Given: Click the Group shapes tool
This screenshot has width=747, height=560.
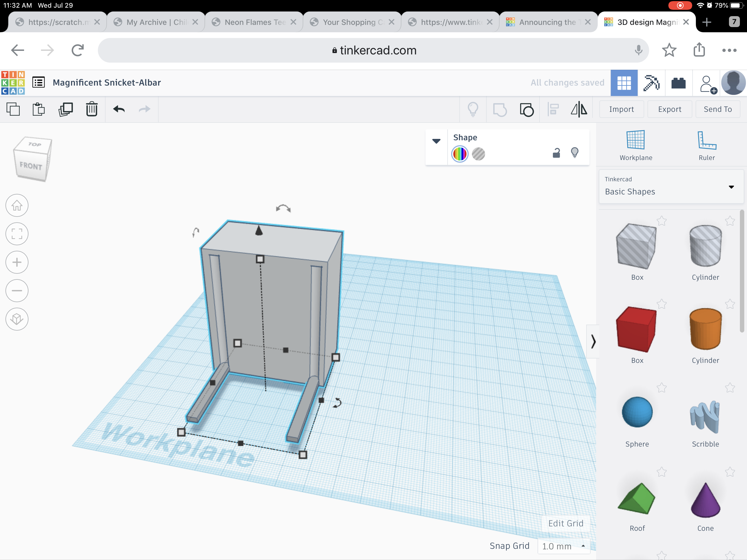Looking at the screenshot, I should 500,109.
